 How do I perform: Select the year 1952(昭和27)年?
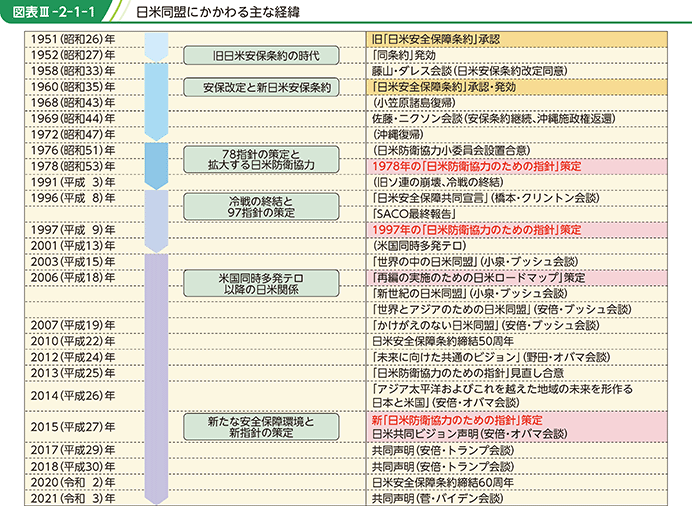73,55
